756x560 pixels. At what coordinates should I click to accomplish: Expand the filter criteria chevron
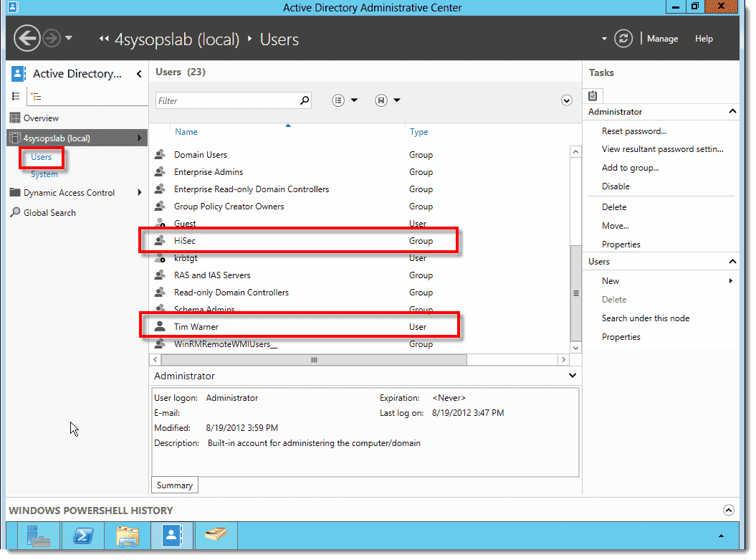(567, 100)
